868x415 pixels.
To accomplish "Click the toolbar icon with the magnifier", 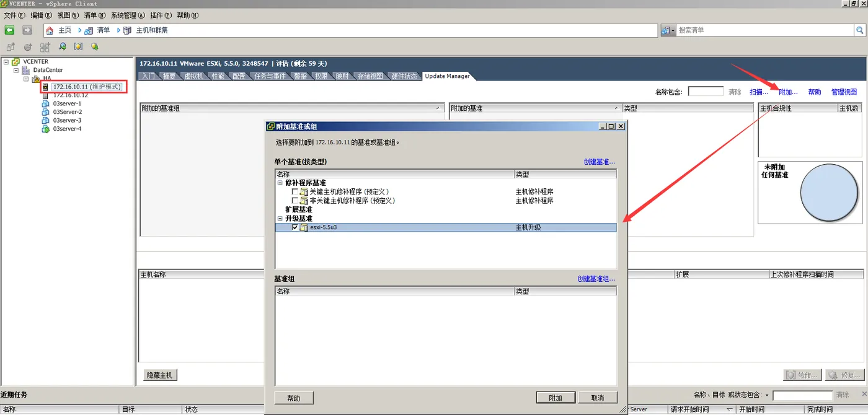I will point(62,46).
